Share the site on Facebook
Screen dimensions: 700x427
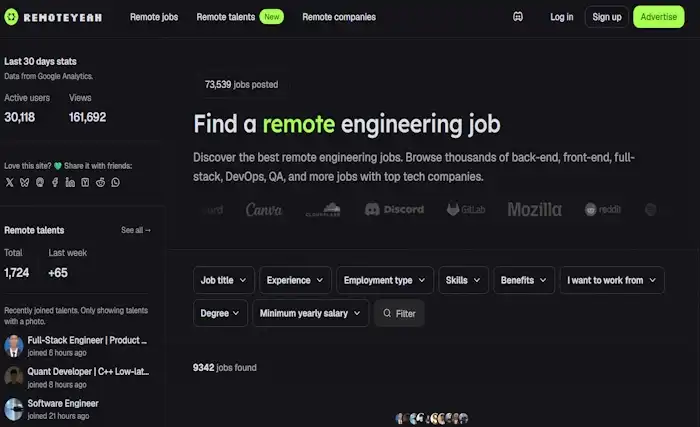coord(55,182)
